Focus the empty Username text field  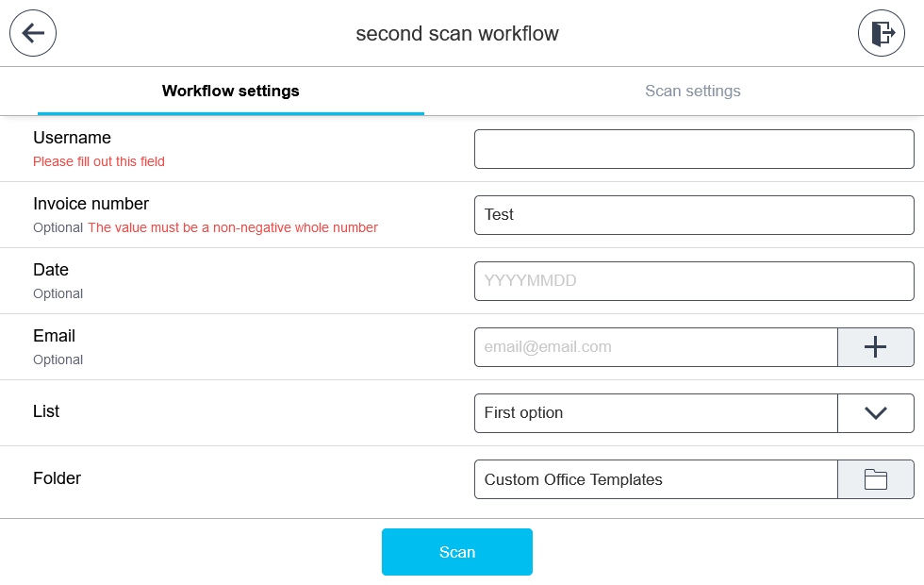coord(694,149)
